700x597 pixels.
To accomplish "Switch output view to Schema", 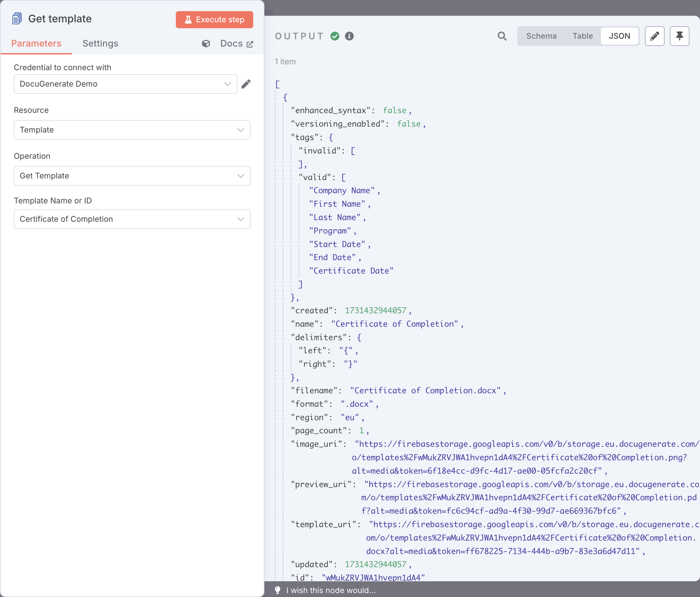I will click(x=541, y=36).
